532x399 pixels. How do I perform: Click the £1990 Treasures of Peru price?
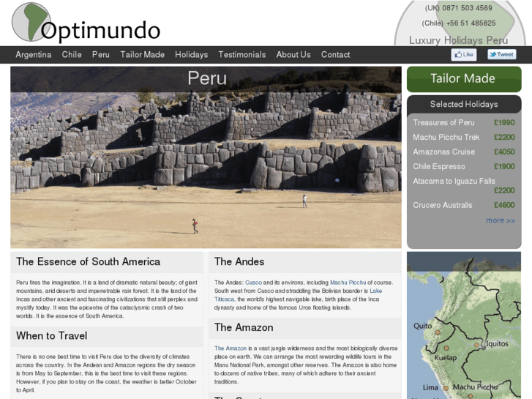[x=504, y=122]
